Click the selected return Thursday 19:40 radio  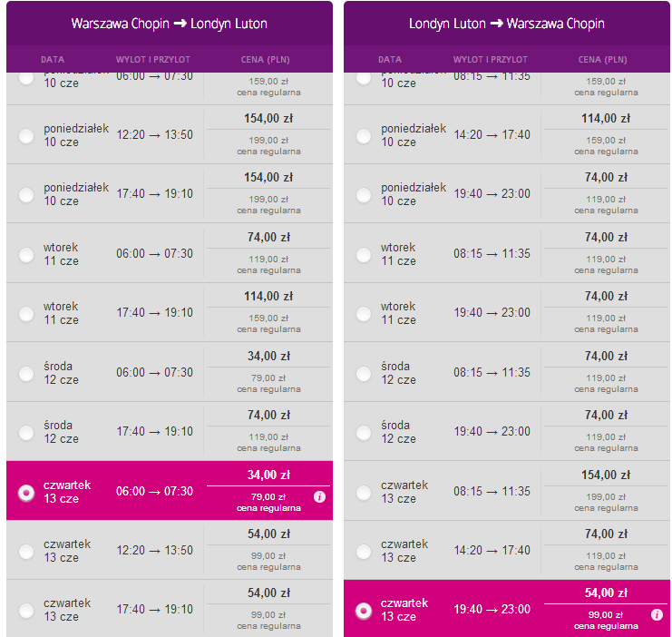[364, 611]
